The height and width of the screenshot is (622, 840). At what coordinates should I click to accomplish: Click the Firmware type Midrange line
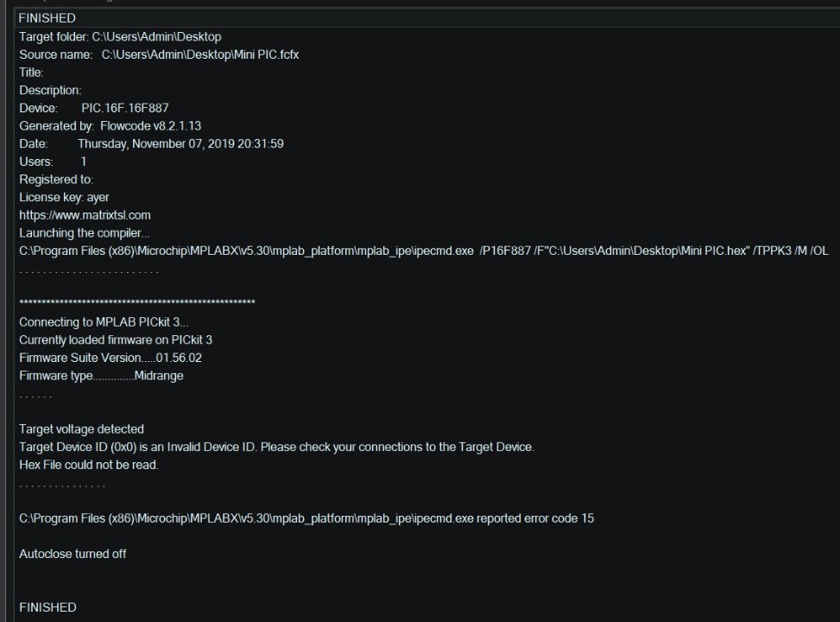101,375
